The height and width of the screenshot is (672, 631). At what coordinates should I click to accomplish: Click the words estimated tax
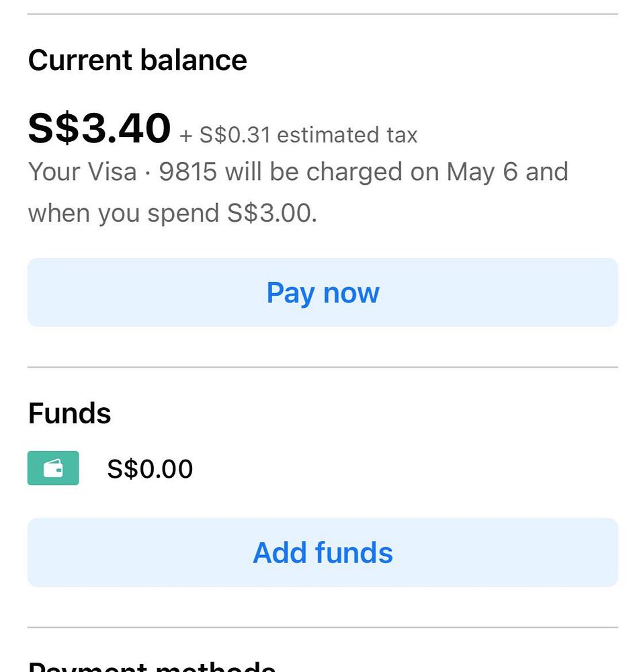(347, 135)
